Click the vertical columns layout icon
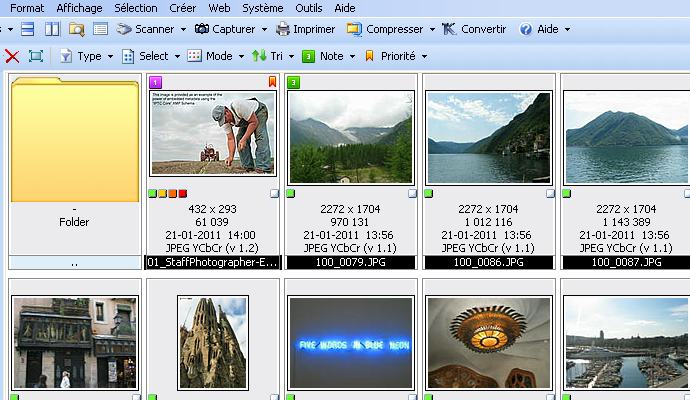This screenshot has height=400, width=690. [x=52, y=29]
